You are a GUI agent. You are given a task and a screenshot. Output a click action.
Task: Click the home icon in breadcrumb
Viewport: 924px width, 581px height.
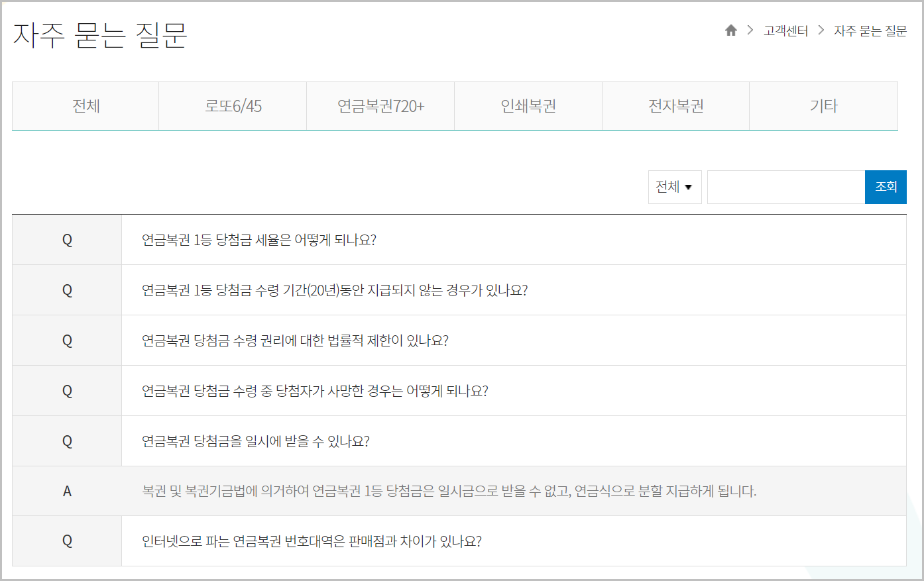pyautogui.click(x=731, y=30)
